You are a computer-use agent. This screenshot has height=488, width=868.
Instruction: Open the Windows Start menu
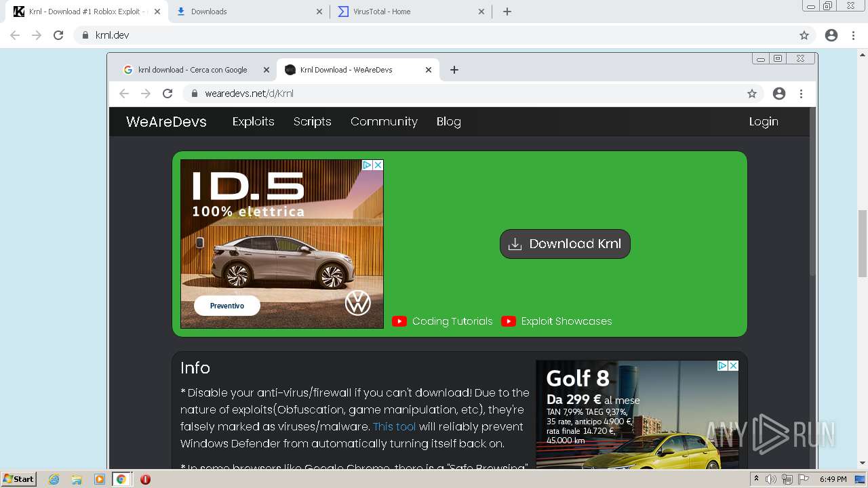(x=19, y=479)
